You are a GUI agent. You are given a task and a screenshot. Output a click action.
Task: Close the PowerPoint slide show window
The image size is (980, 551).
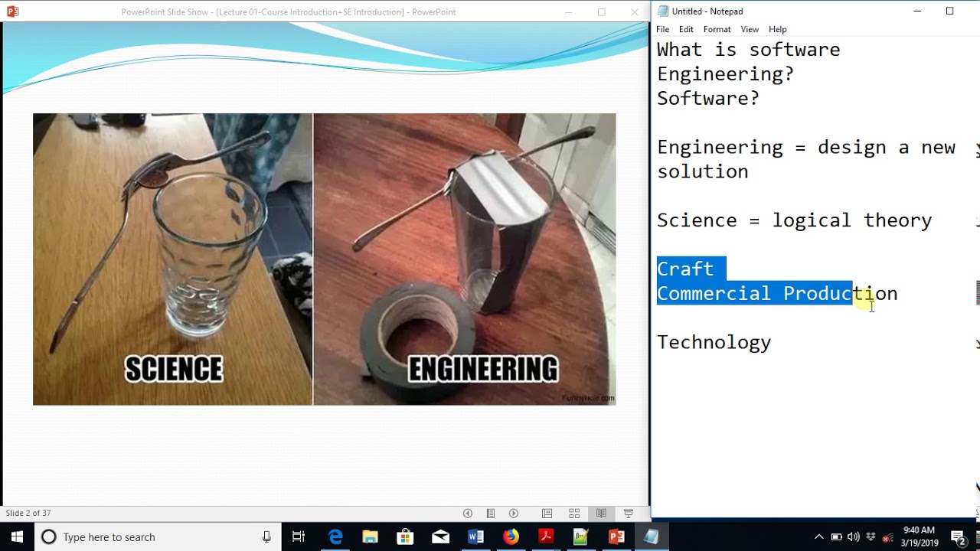[x=634, y=12]
